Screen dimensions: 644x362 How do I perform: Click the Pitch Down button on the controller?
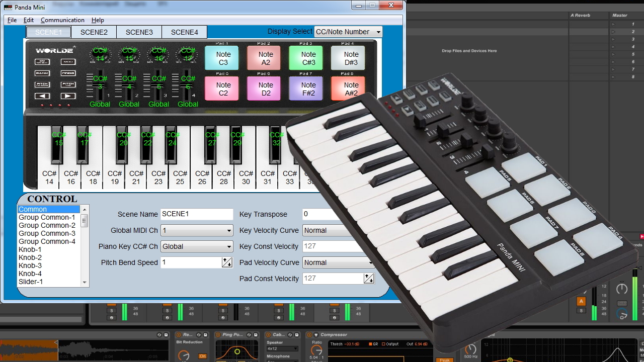(x=42, y=84)
